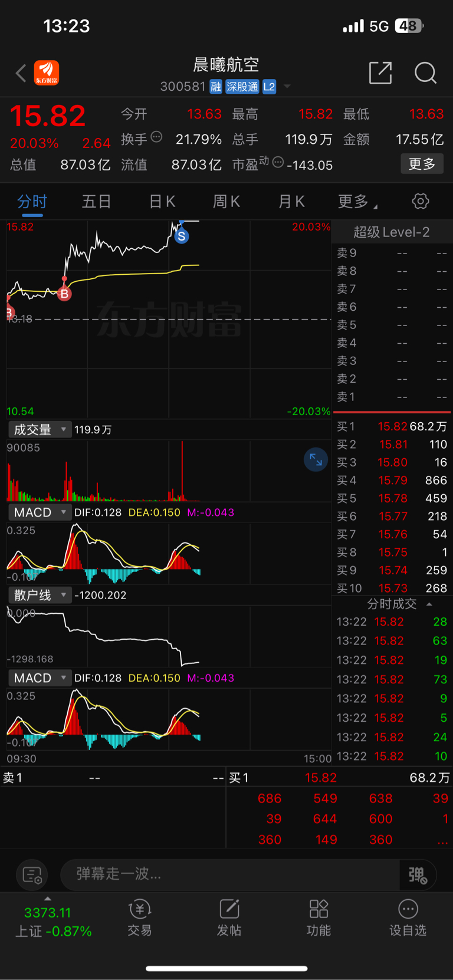The image size is (453, 980).
Task: Open the 成交量 indicator dropdown
Action: point(40,430)
